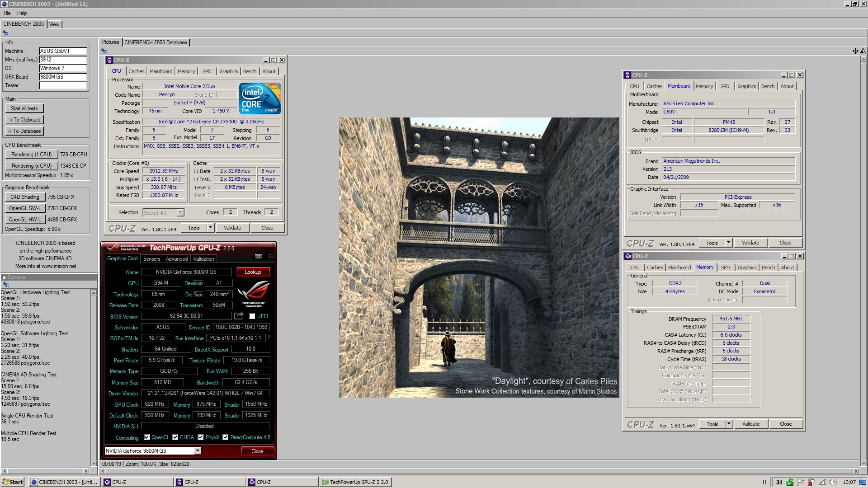The width and height of the screenshot is (868, 488).
Task: Click the Daylight render image
Action: pos(479,258)
